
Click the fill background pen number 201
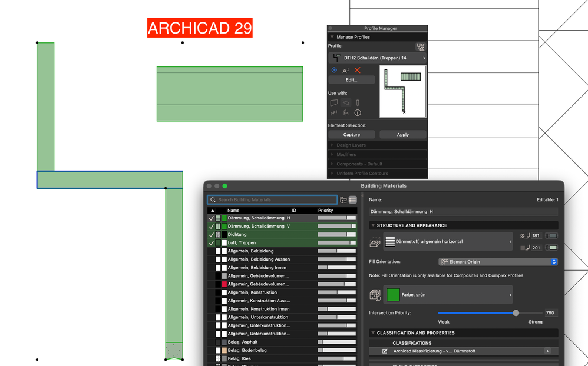[536, 248]
